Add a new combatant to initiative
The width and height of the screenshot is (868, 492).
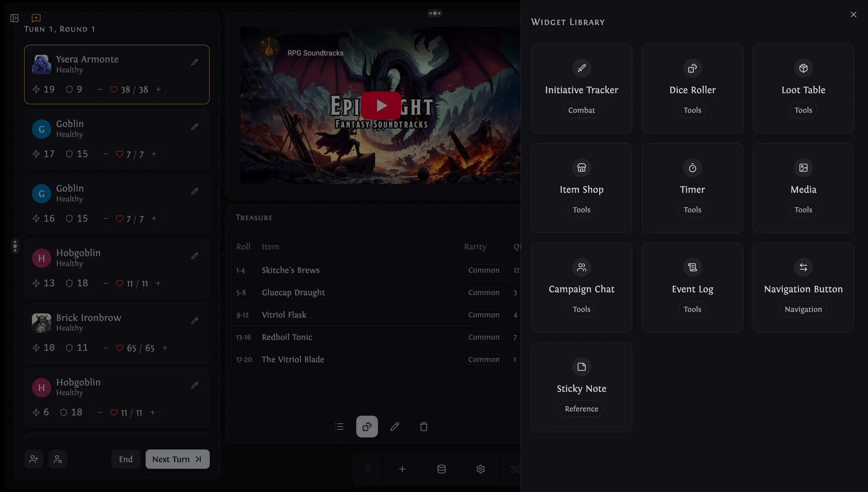(x=34, y=459)
